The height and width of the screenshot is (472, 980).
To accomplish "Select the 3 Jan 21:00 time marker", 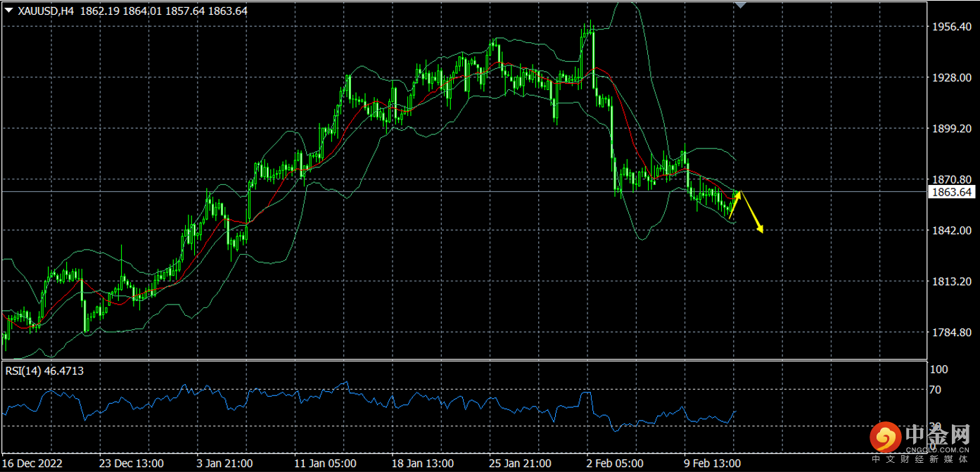I will (224, 464).
